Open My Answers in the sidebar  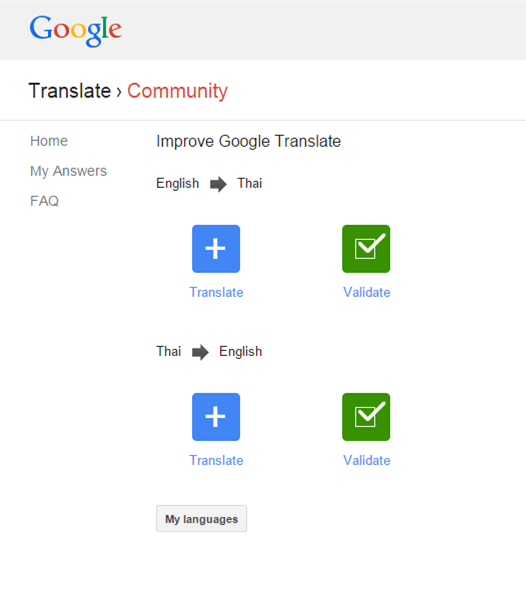pos(68,171)
